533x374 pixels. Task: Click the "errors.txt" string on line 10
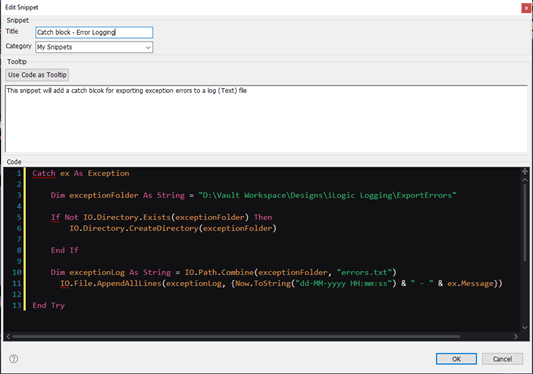coord(364,272)
